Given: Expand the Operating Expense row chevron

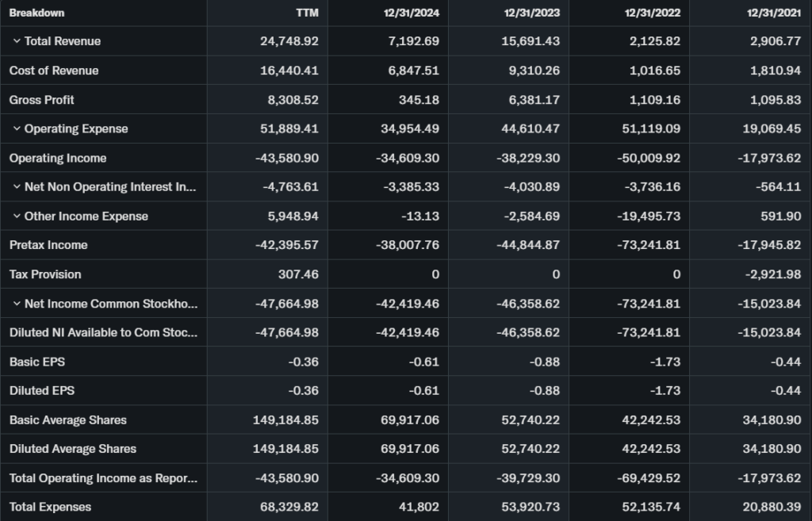Looking at the screenshot, I should [17, 129].
